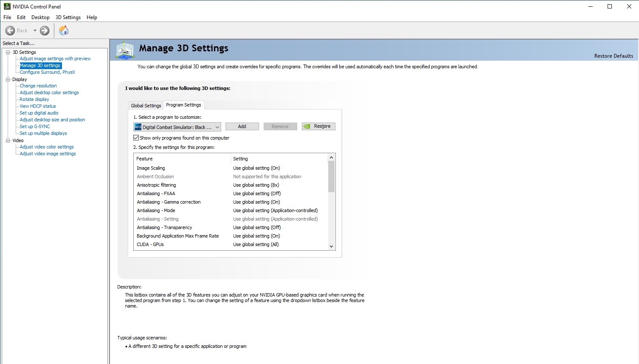
Task: Click the Add button
Action: point(242,126)
